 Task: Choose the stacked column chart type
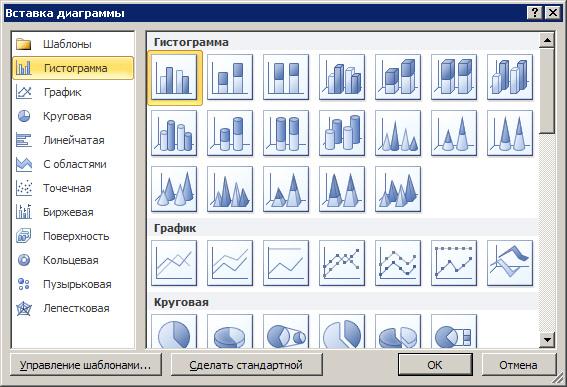[230, 77]
